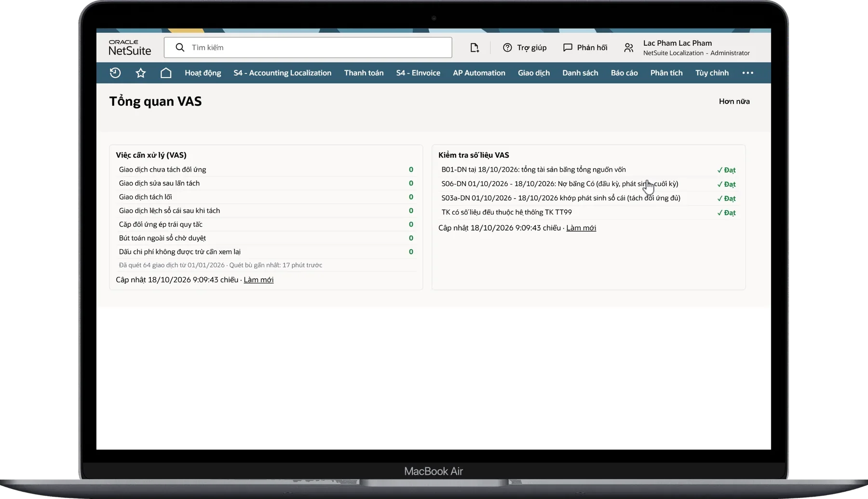Click Giao dịch tách lỗi row
This screenshot has width=868, height=499.
pyautogui.click(x=266, y=197)
